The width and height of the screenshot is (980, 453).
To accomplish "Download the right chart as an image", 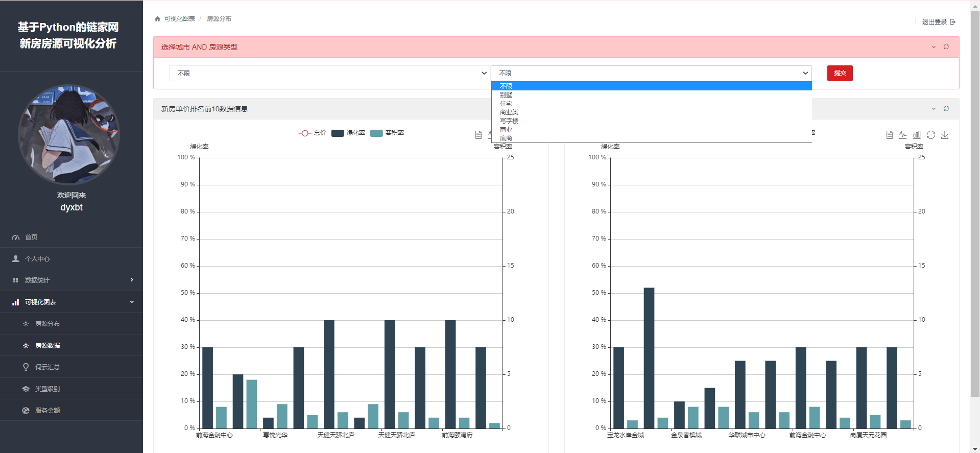I will point(945,135).
